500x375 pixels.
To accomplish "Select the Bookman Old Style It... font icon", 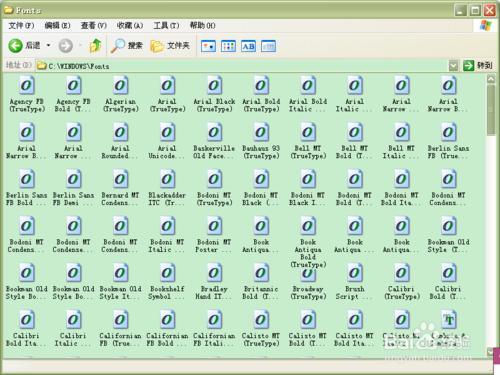I will [x=120, y=281].
